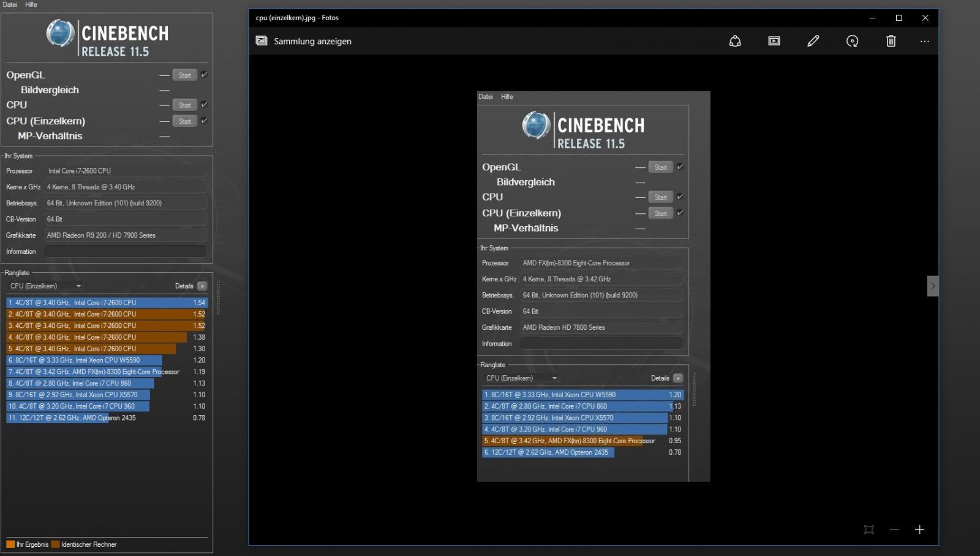Click the Information input field in Cinebench
Viewport: 980px width, 556px height.
tap(125, 251)
